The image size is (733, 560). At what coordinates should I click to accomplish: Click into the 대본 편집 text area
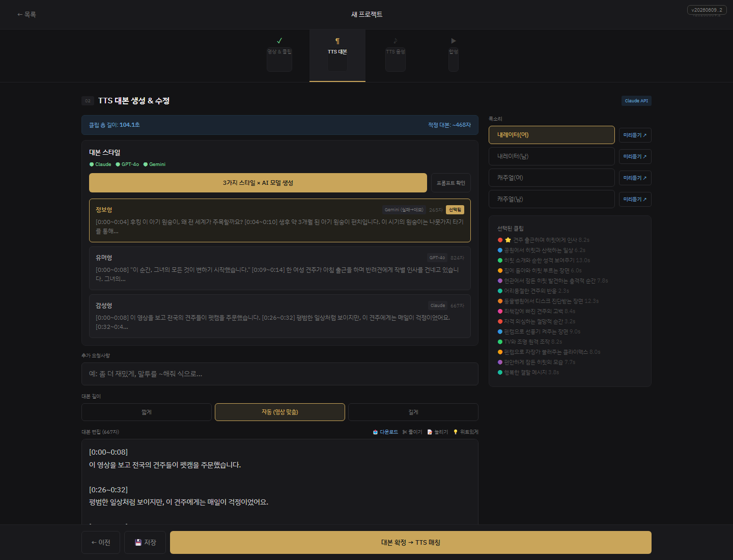(x=280, y=482)
